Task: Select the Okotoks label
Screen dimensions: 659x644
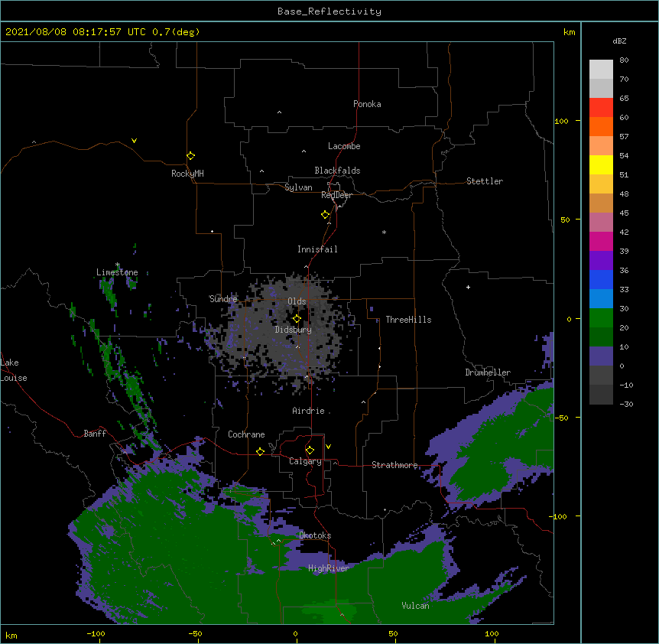Action: pos(315,535)
